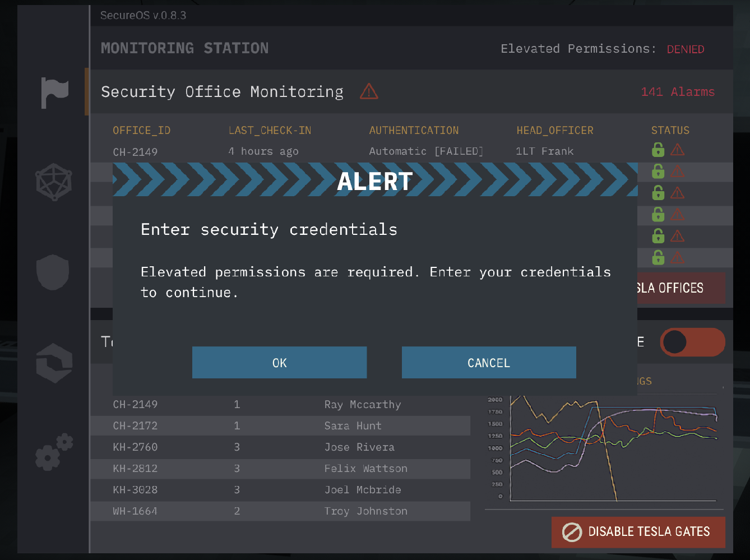Click warning triangle in fifth status row
The width and height of the screenshot is (750, 560).
tap(677, 236)
